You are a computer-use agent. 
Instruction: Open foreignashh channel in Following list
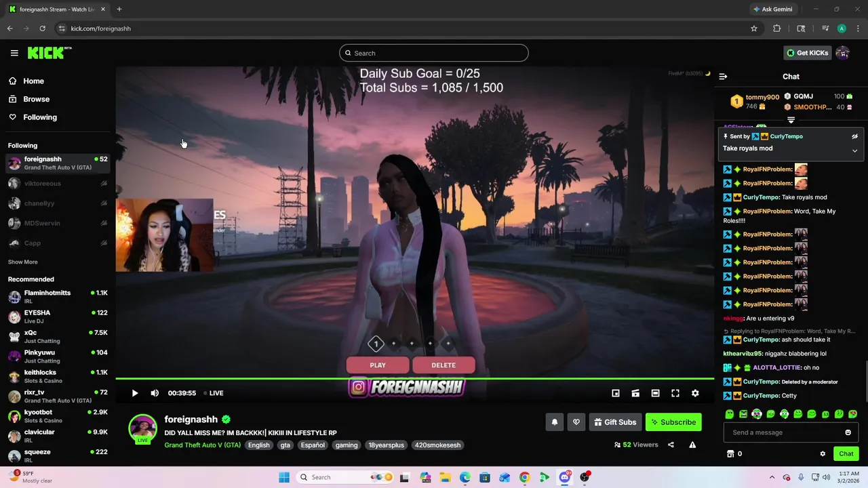tap(58, 163)
